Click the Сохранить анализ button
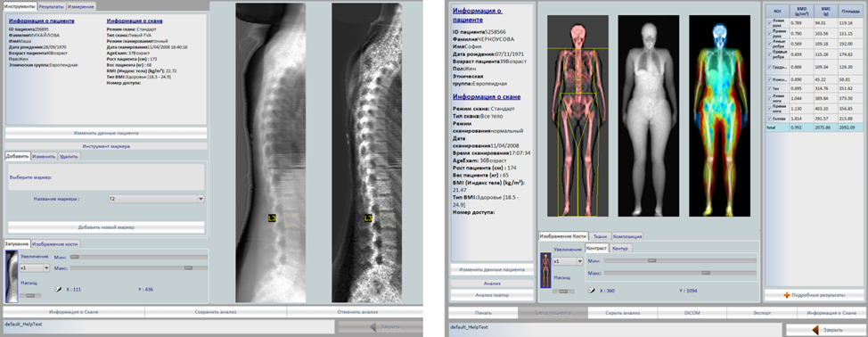This screenshot has height=337, width=868. 216,312
